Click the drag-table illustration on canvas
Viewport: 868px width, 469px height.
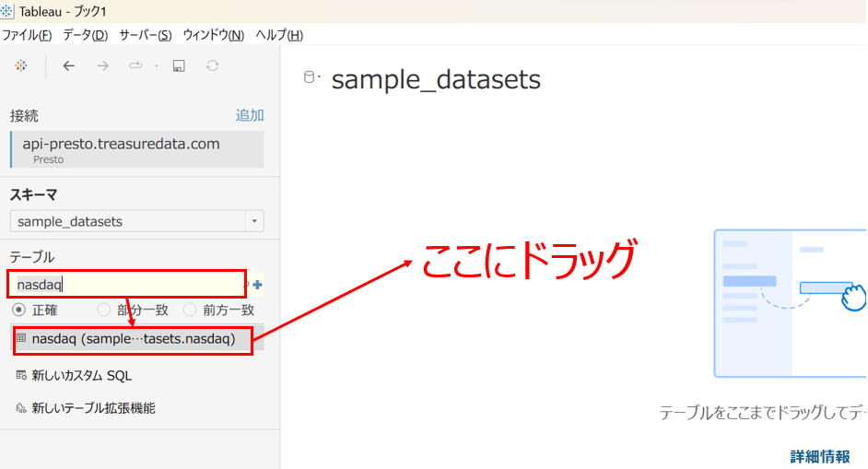pos(791,303)
